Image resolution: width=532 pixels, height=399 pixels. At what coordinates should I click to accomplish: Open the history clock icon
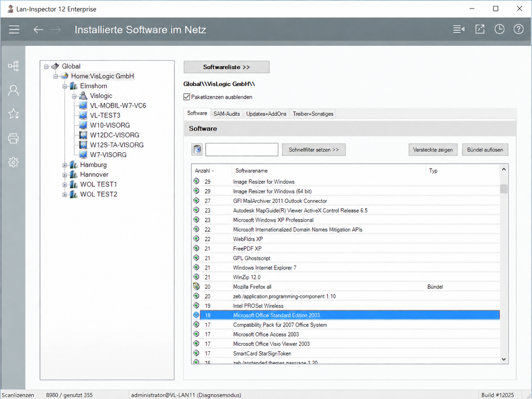tap(499, 29)
